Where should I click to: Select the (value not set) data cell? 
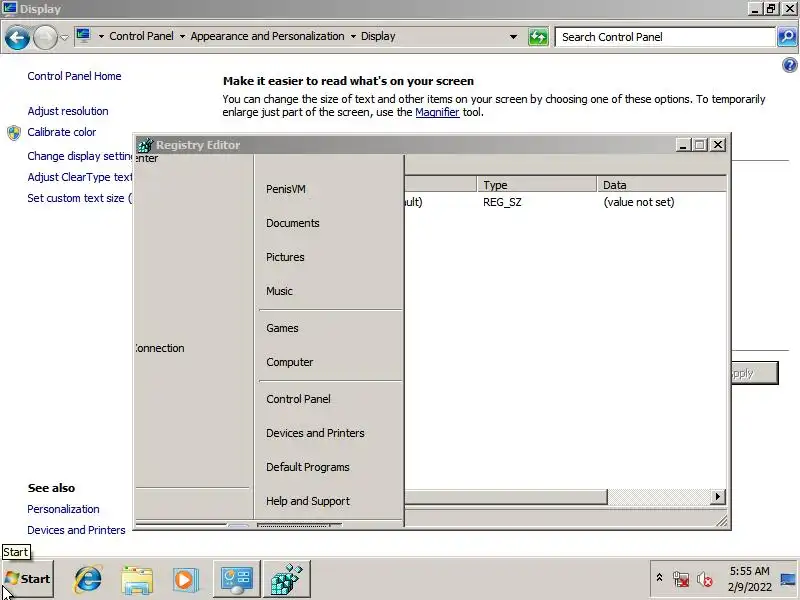click(639, 202)
